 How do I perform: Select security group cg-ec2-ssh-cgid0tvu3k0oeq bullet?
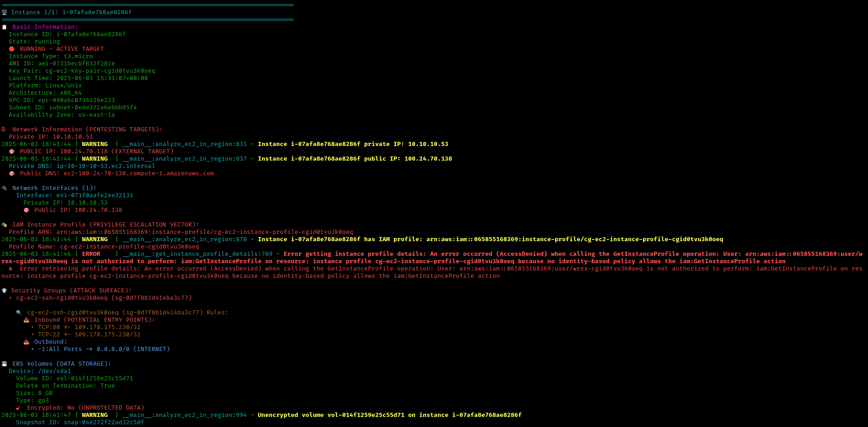[100, 298]
